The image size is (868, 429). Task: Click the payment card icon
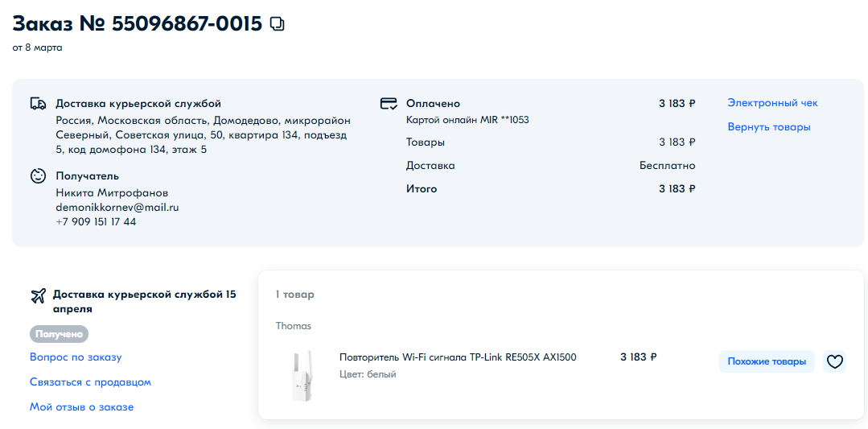389,104
